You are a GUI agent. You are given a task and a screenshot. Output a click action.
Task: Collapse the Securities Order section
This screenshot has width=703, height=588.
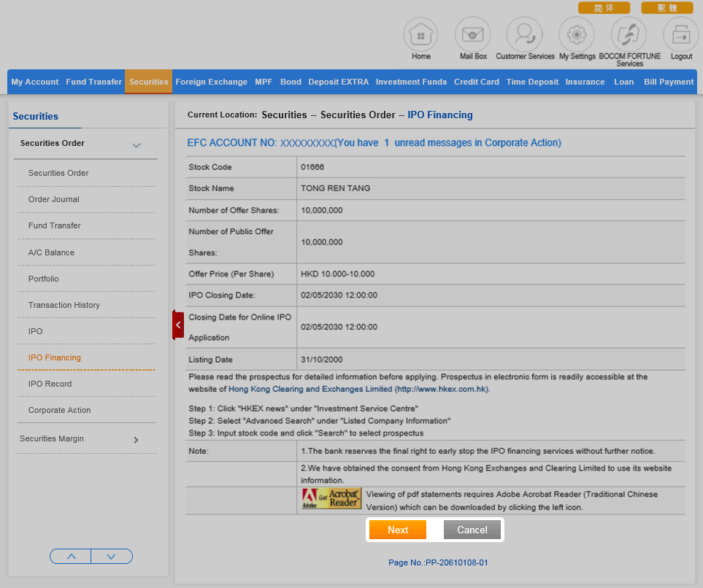tap(137, 145)
